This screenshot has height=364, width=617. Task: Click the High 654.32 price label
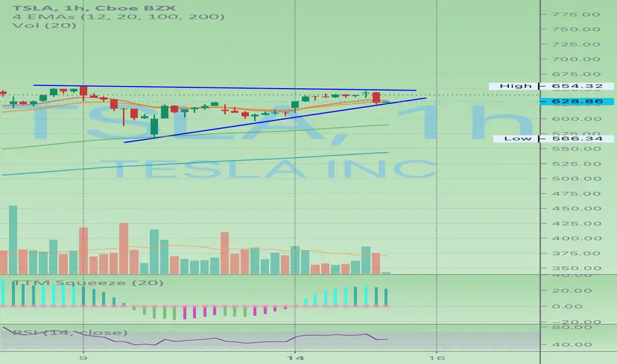(x=551, y=86)
